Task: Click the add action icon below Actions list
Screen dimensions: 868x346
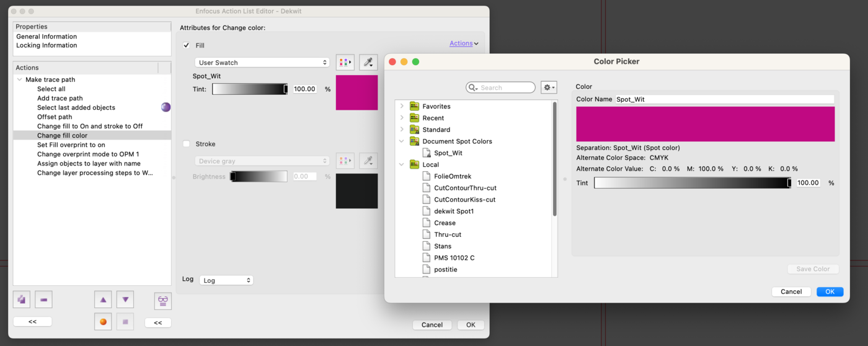Action: pyautogui.click(x=22, y=299)
